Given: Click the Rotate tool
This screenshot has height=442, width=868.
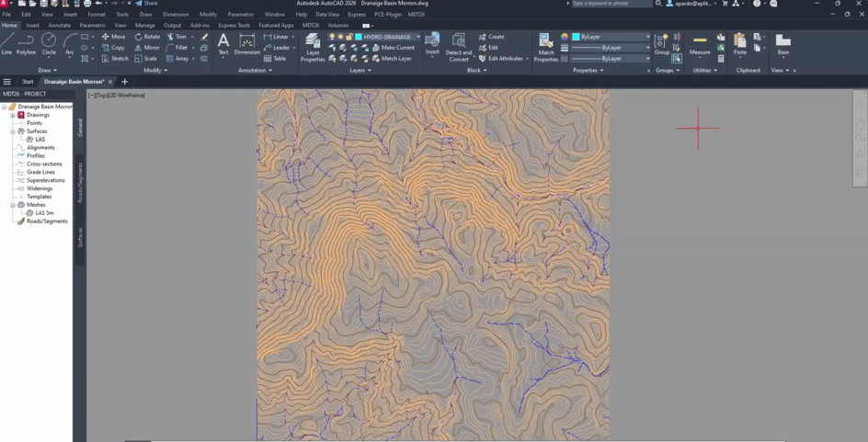Looking at the screenshot, I should click(x=147, y=37).
